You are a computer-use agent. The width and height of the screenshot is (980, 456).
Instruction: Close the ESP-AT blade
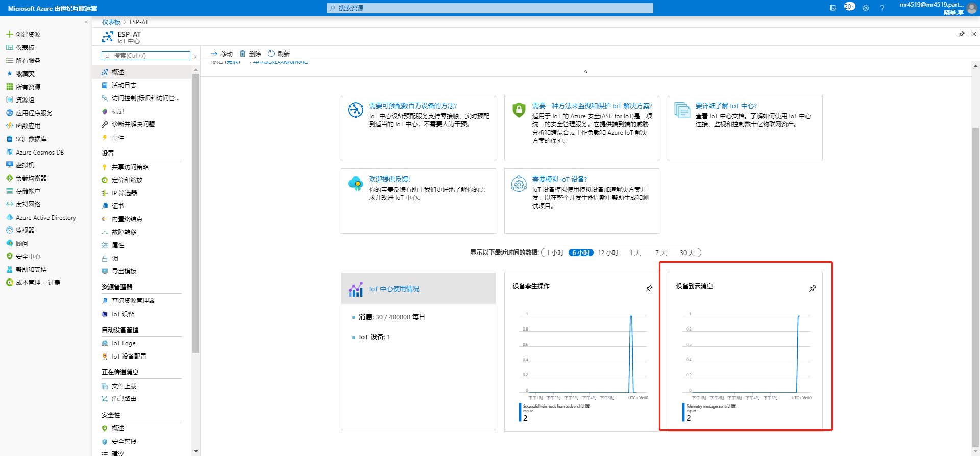974,34
